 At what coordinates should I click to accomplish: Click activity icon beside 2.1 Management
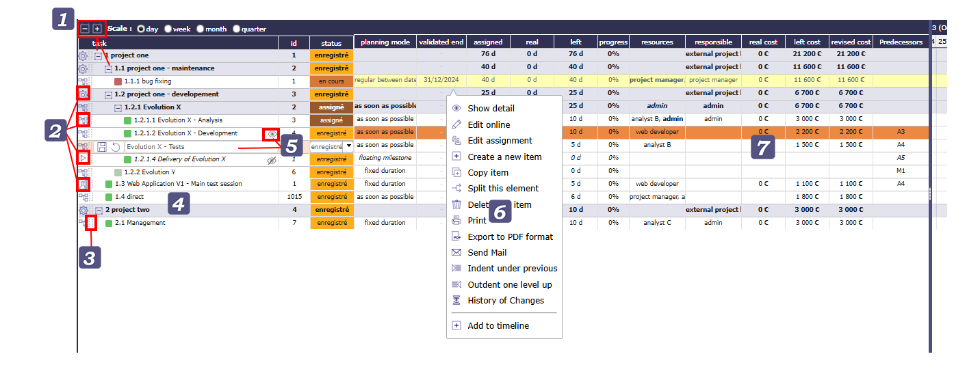(x=81, y=223)
